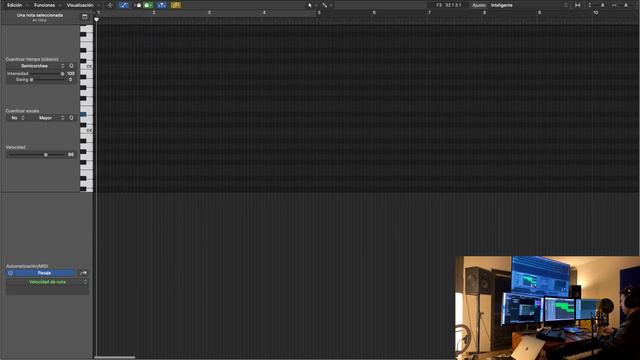Toggle the blue Show Automation button

click(x=124, y=5)
